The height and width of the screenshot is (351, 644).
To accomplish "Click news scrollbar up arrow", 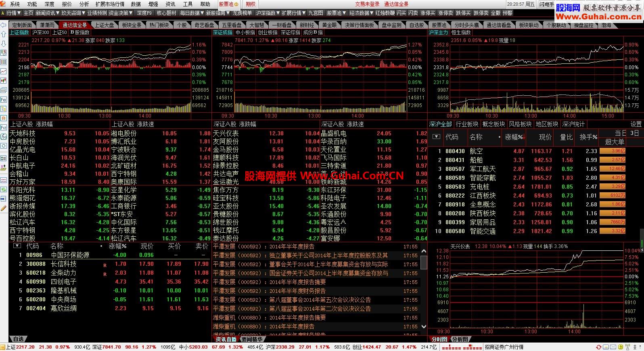I will [x=424, y=251].
